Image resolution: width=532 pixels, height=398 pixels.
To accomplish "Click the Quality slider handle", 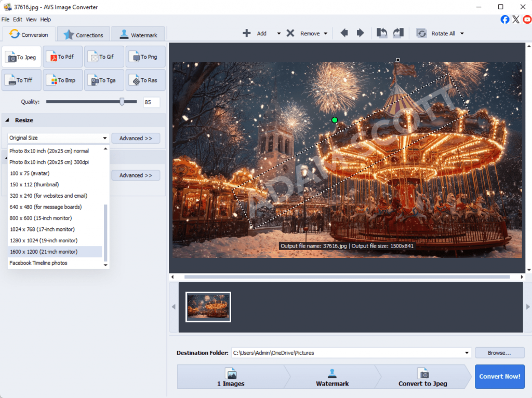I will [x=122, y=102].
